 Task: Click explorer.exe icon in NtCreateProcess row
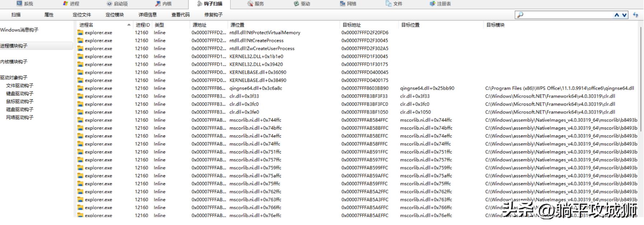click(80, 41)
